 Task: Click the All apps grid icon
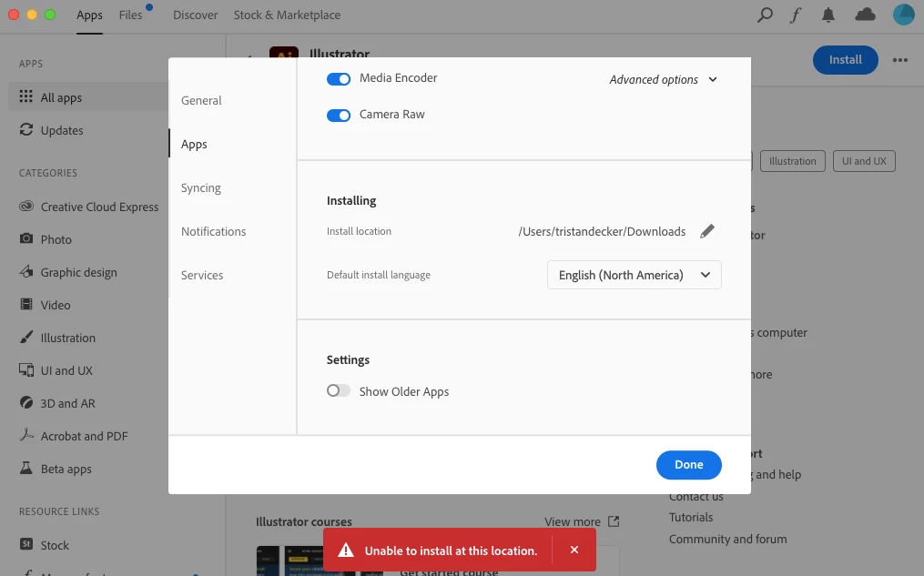point(25,96)
